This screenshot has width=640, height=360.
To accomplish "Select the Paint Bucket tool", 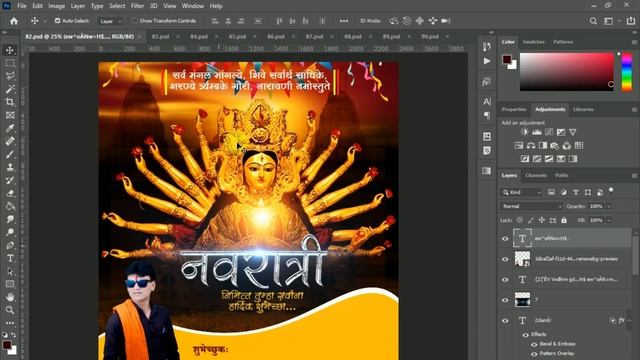I will coord(10,206).
